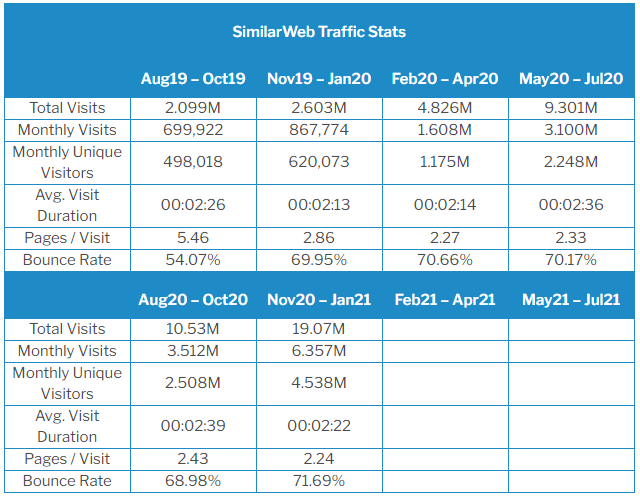Click the Feb20 – Apr20 column header

[x=445, y=79]
